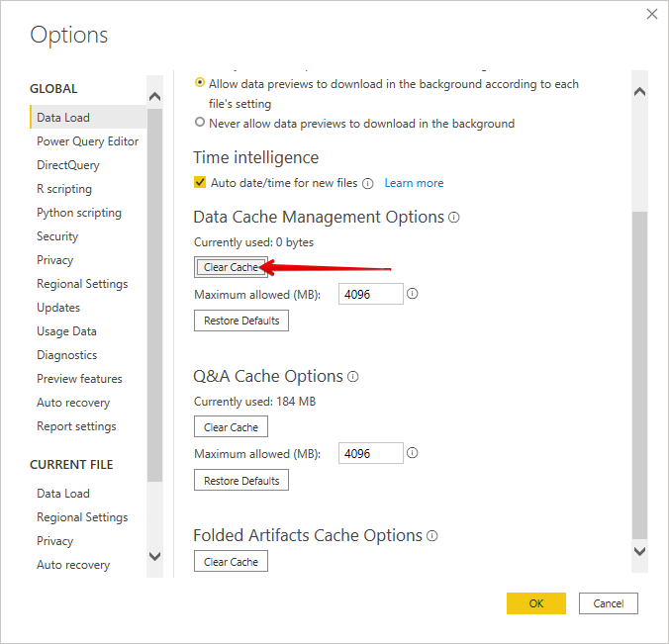Click info icon beside Data Cache Management Options
Image resolution: width=669 pixels, height=644 pixels.
coord(454,218)
